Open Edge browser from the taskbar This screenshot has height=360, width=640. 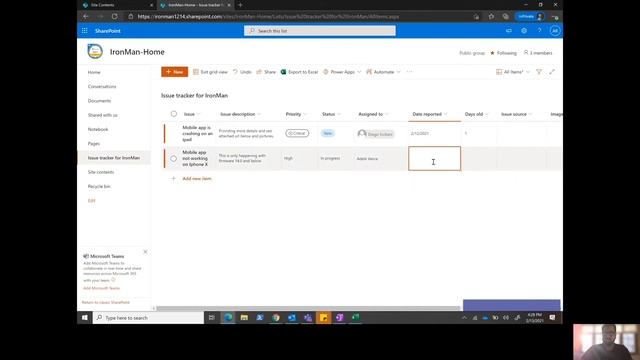pos(228,318)
